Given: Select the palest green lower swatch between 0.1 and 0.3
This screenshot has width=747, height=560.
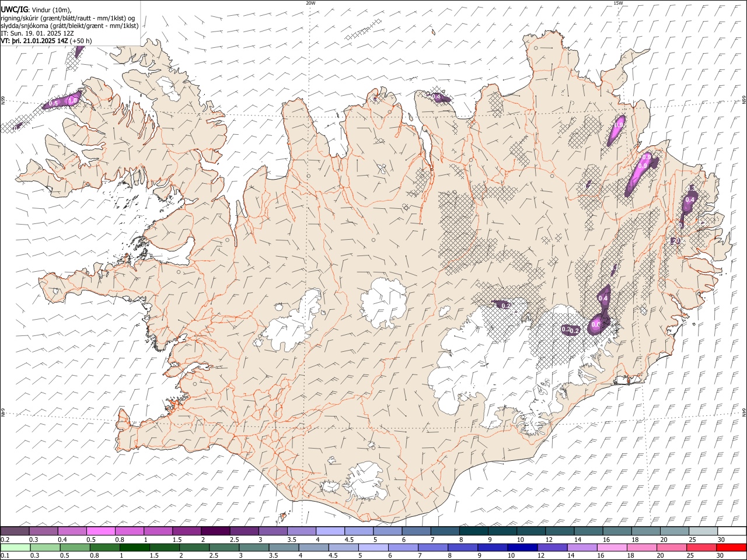Looking at the screenshot, I should click(x=16, y=547).
